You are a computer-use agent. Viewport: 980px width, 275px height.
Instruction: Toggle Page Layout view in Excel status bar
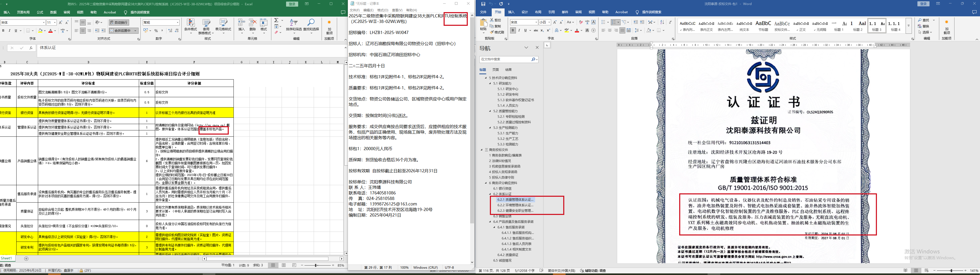pyautogui.click(x=284, y=265)
